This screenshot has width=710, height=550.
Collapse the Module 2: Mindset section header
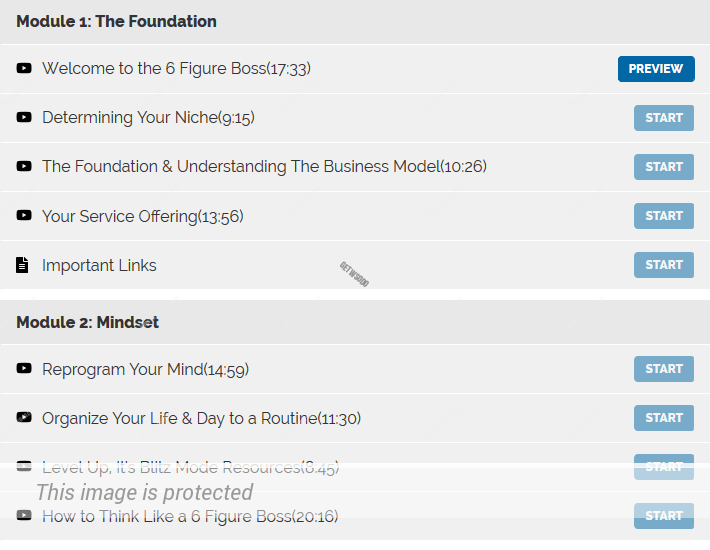tap(87, 322)
